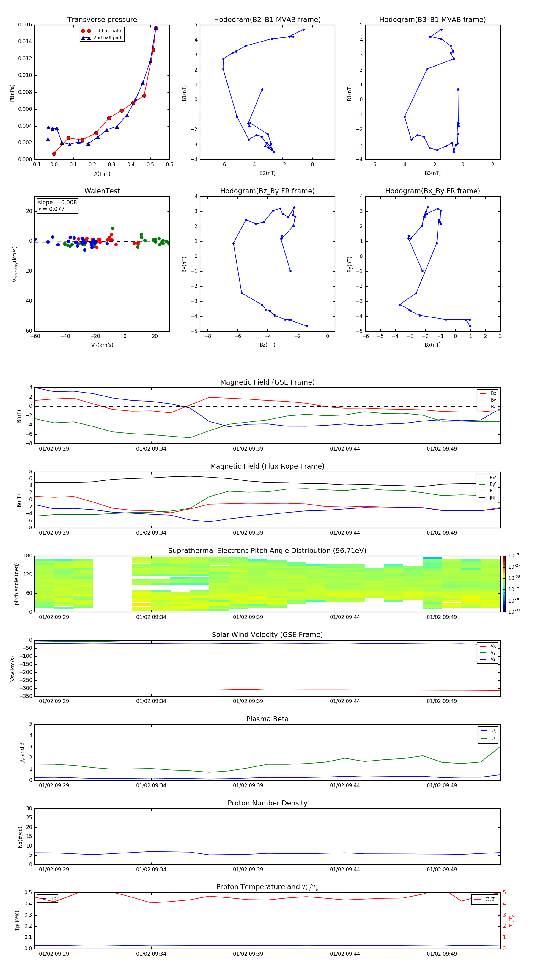Click 'Magnetic Field (Flux Rope Frame)' title
Viewport: 535px width, 980px height.
click(267, 467)
